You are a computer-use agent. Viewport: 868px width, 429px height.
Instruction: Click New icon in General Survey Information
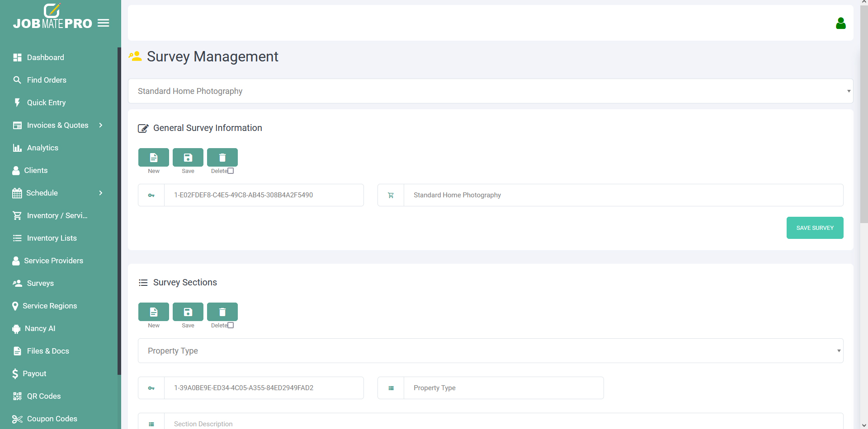point(154,158)
